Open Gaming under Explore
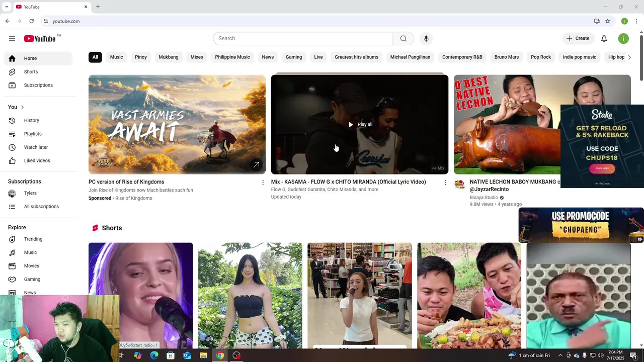This screenshot has width=644, height=362. tap(38, 280)
